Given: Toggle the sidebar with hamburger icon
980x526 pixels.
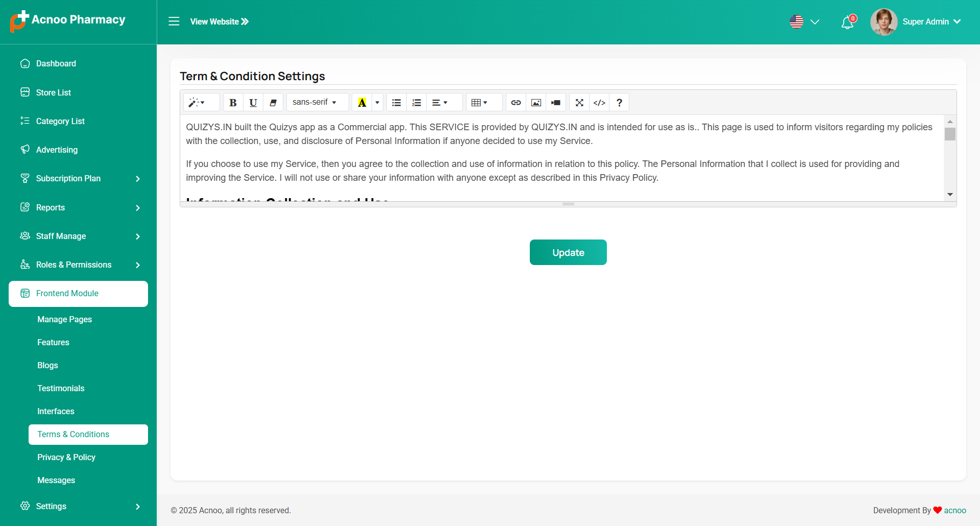Looking at the screenshot, I should coord(174,21).
